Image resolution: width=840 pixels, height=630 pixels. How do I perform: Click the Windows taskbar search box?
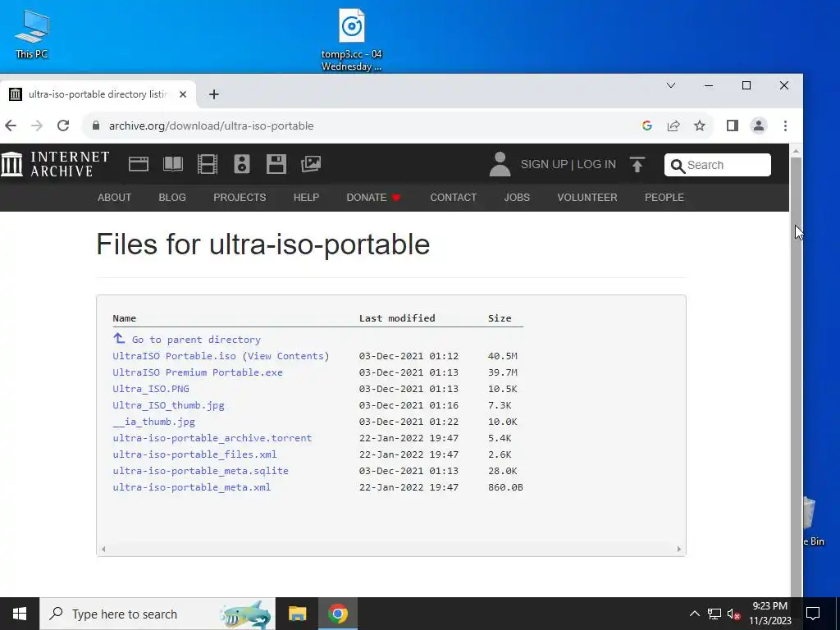[157, 614]
